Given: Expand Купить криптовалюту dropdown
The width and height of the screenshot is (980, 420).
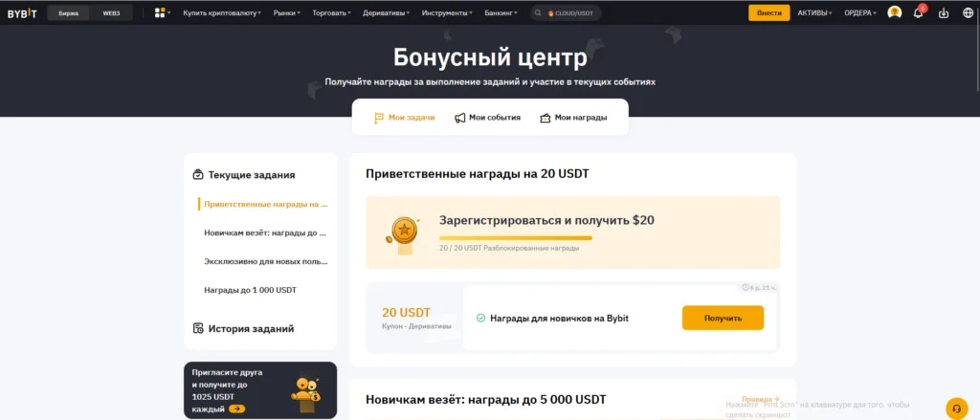Looking at the screenshot, I should (x=222, y=12).
